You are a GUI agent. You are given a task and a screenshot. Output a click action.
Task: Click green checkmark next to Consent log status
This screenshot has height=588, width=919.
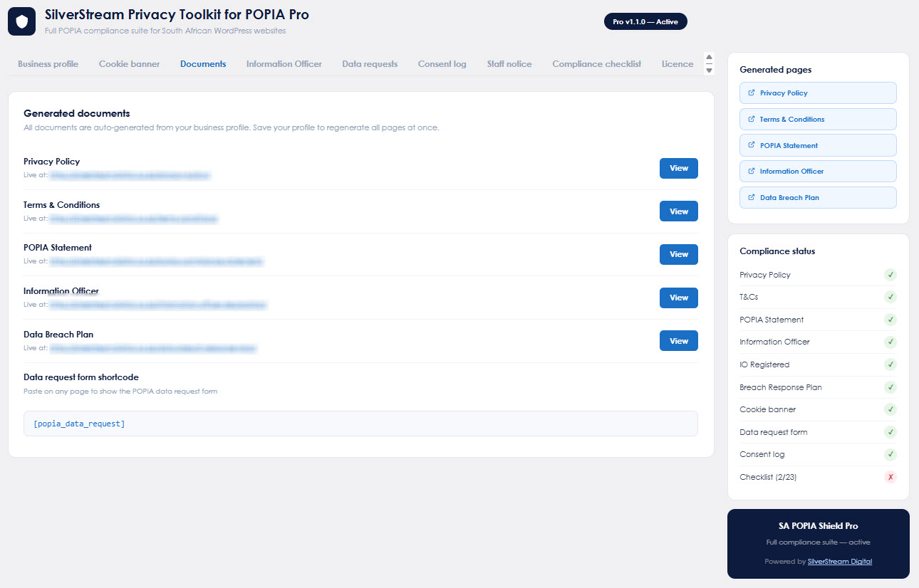pyautogui.click(x=890, y=454)
